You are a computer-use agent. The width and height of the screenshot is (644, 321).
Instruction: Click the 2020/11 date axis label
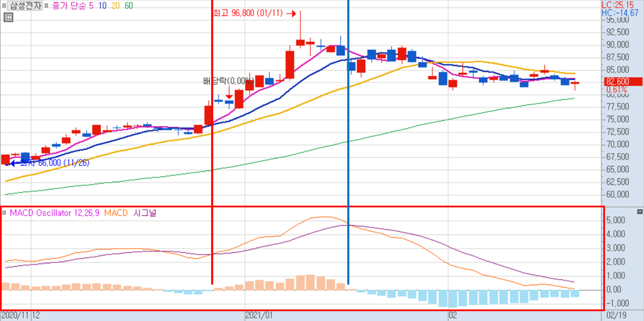click(x=15, y=315)
